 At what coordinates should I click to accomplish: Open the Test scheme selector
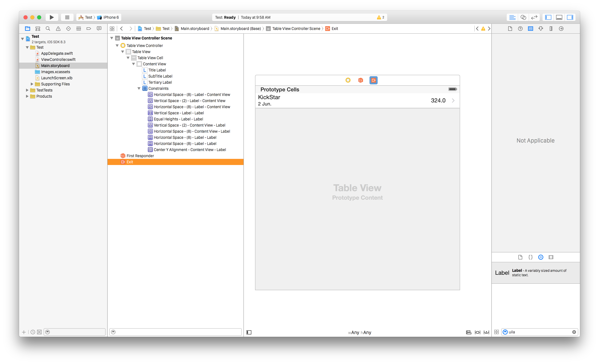(86, 17)
